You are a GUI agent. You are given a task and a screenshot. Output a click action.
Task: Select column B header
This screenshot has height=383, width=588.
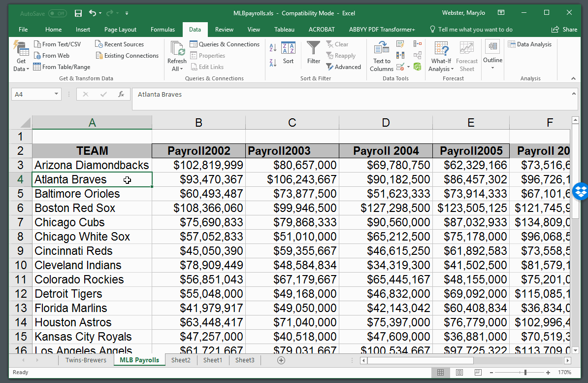point(199,122)
